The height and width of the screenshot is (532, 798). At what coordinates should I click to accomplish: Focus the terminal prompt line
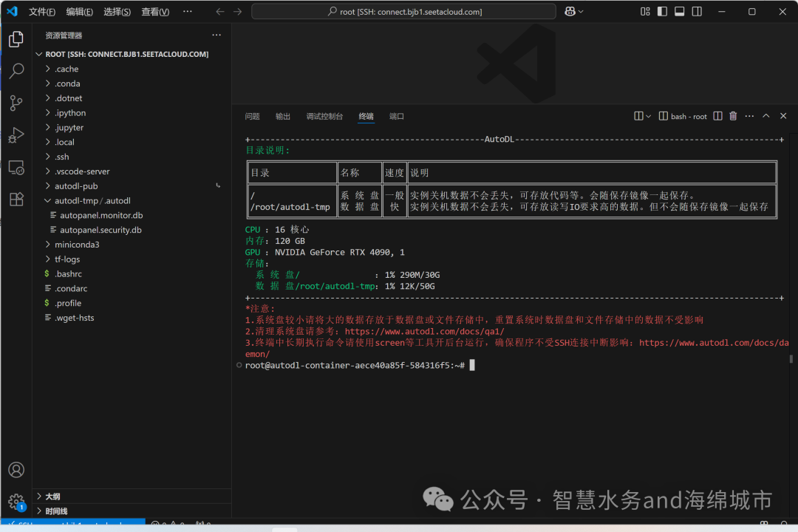(360, 366)
